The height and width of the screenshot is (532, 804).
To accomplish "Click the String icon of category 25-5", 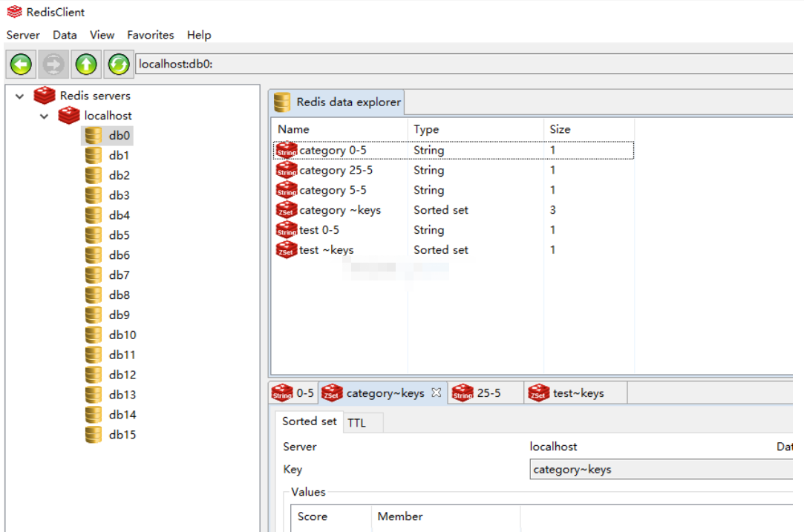I will coord(287,170).
